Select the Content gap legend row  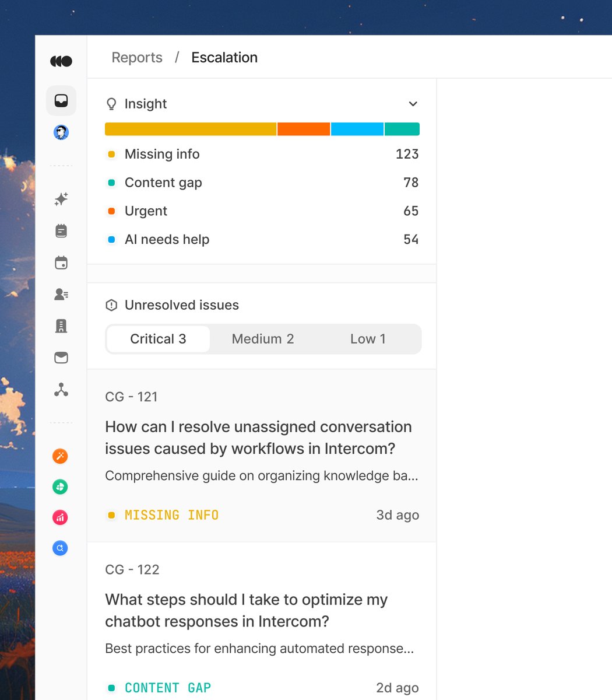point(262,183)
